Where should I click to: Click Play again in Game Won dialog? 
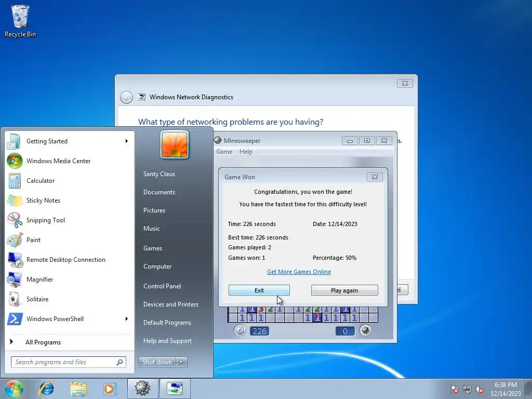point(344,290)
